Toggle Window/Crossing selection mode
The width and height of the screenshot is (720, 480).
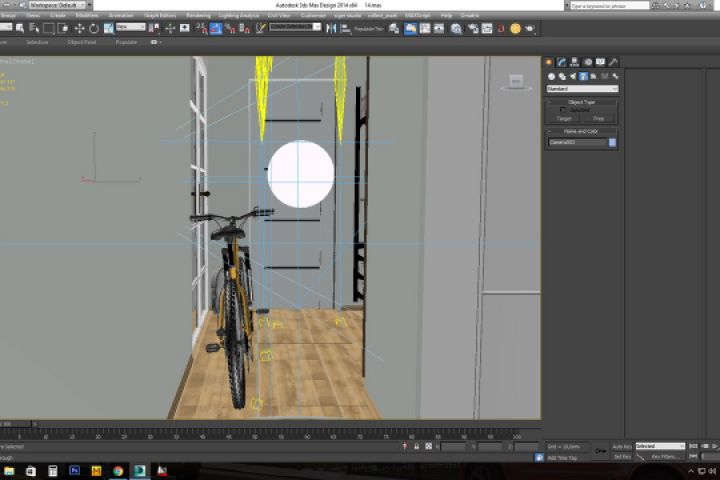(x=63, y=28)
